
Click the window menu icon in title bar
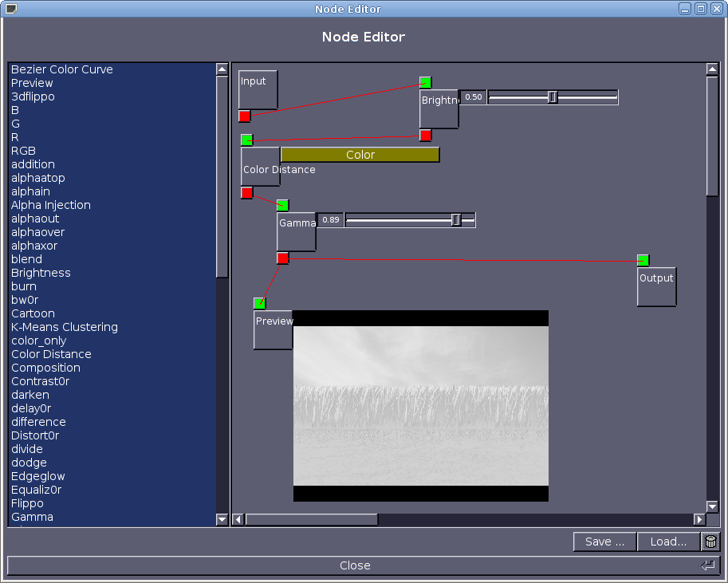coord(10,9)
